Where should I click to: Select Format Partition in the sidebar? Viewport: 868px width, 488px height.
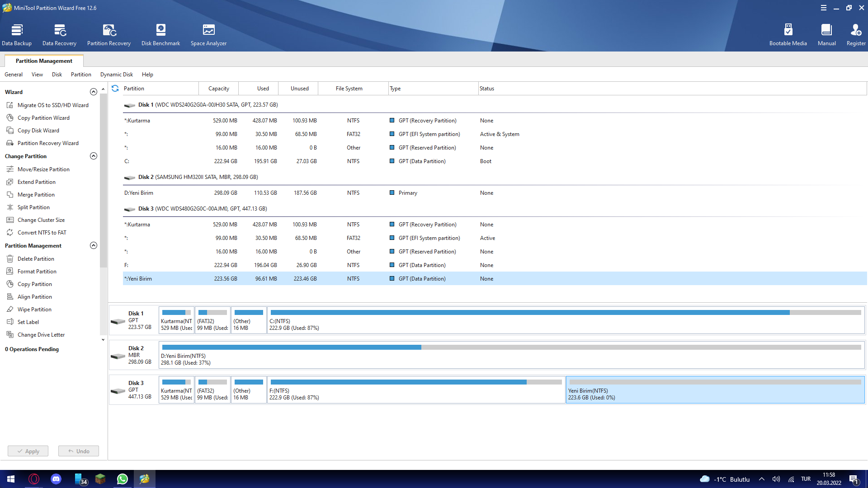pos(37,272)
